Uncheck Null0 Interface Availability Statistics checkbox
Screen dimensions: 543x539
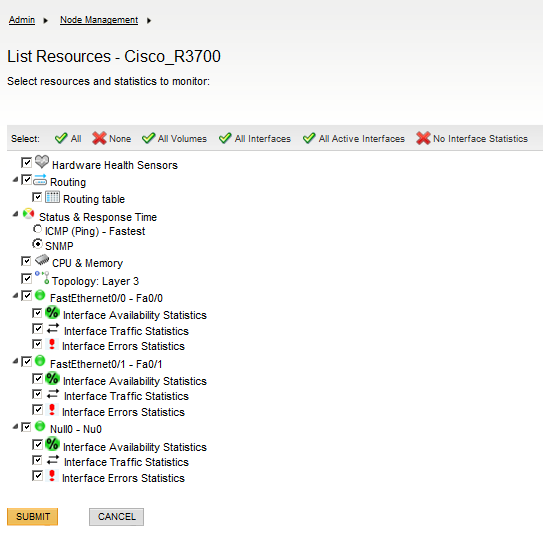[37, 444]
